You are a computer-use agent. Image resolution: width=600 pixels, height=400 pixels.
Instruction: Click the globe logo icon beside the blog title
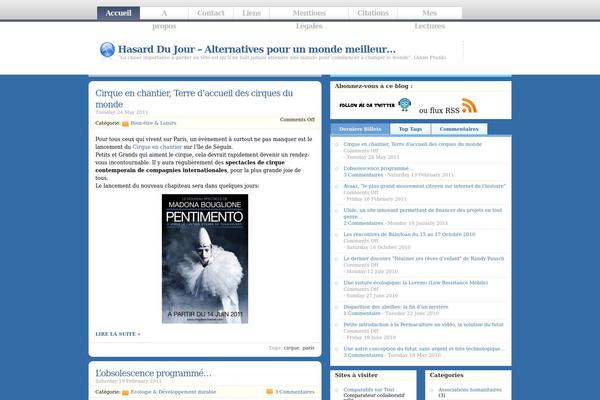107,50
